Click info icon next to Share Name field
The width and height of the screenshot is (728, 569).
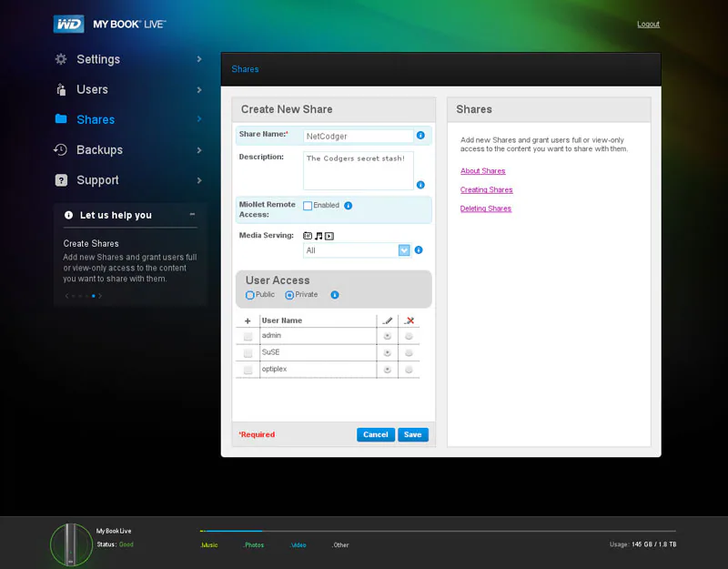pyautogui.click(x=420, y=135)
